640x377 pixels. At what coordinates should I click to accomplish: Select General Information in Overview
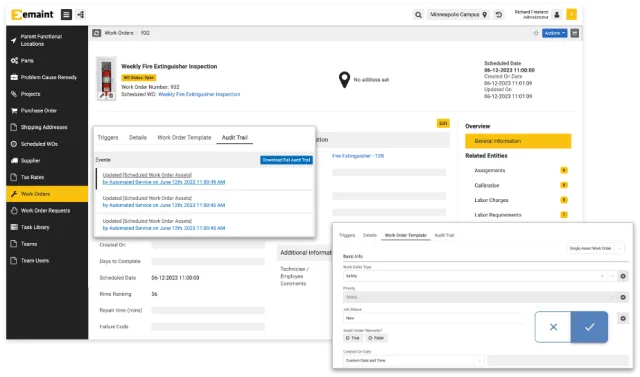coord(518,141)
